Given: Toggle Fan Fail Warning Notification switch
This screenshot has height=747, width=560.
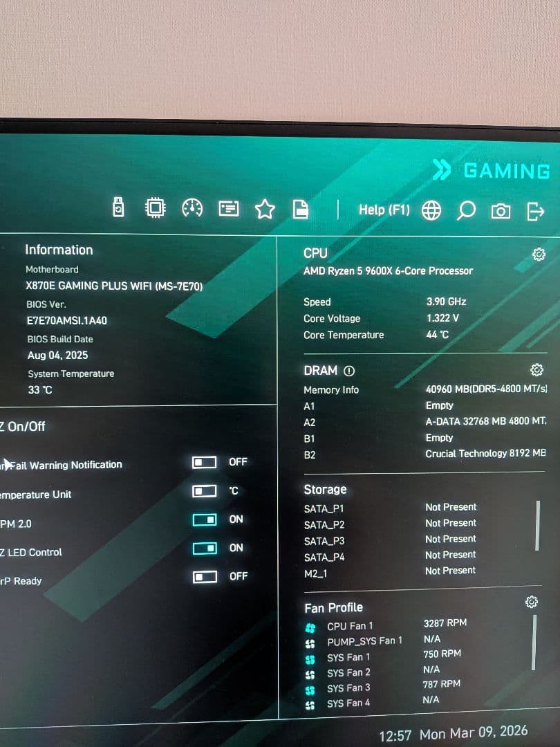Looking at the screenshot, I should (204, 463).
